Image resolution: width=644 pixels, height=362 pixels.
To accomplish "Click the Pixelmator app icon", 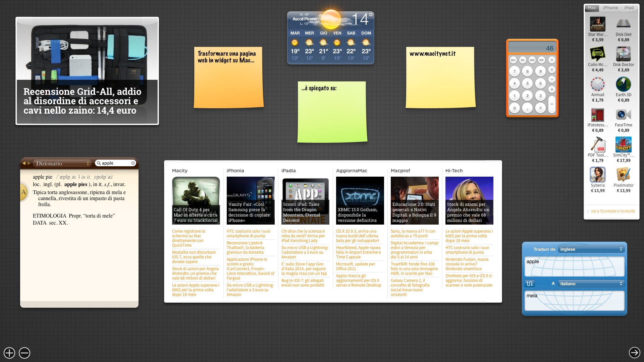I will coord(623,175).
